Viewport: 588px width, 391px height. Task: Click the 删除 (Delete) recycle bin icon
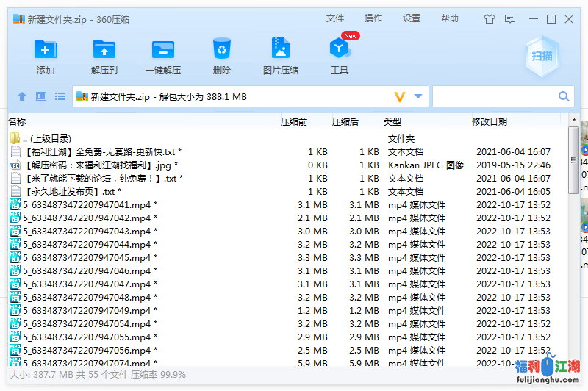pos(222,50)
